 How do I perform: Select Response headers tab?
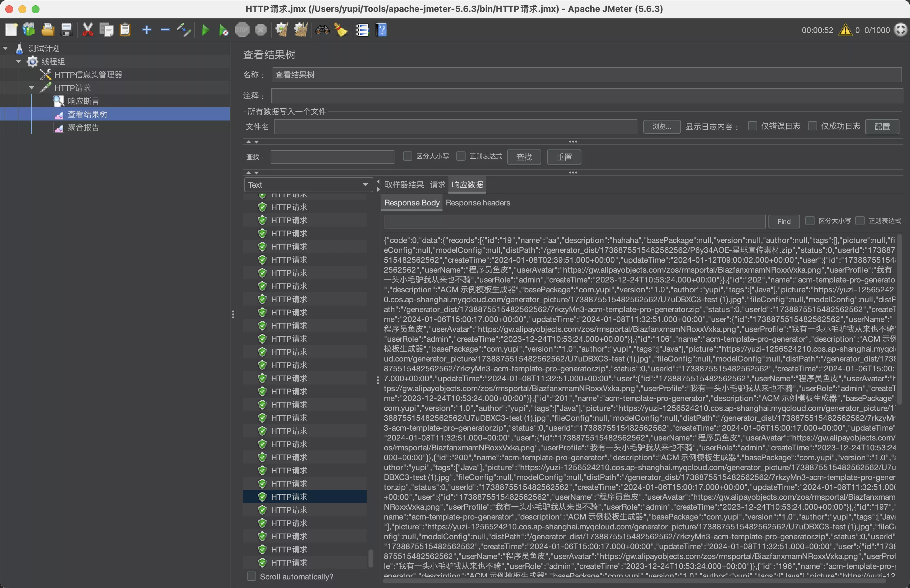[477, 203]
